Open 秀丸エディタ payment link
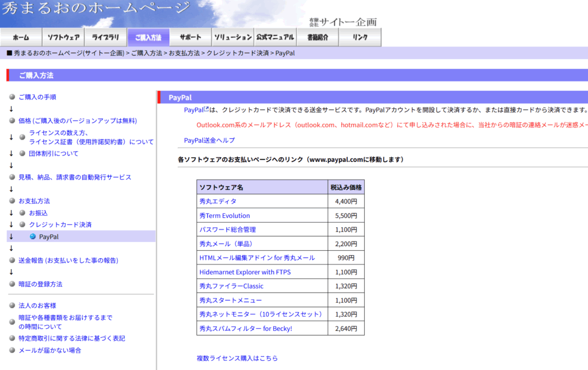 [x=218, y=201]
